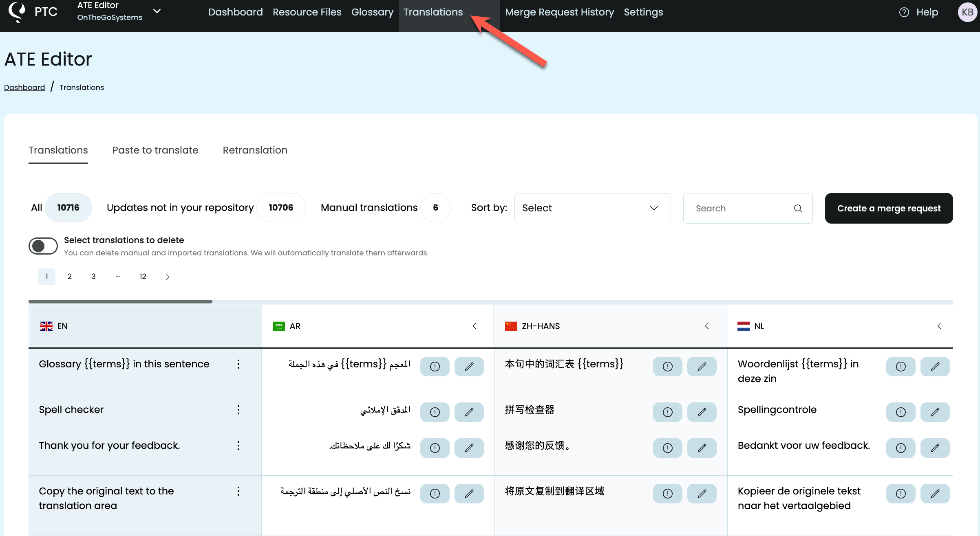Enable Select translations to delete
The image size is (980, 536).
[43, 246]
